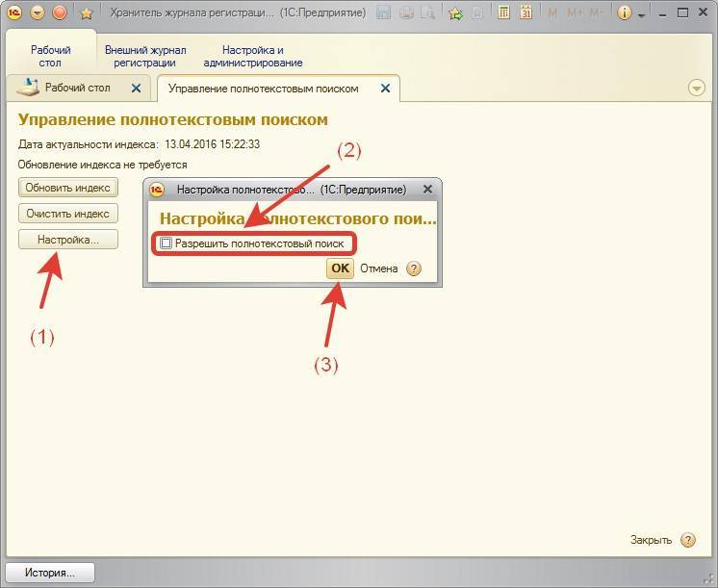Open the calendar icon in title bar
The width and height of the screenshot is (718, 588).
click(x=526, y=13)
